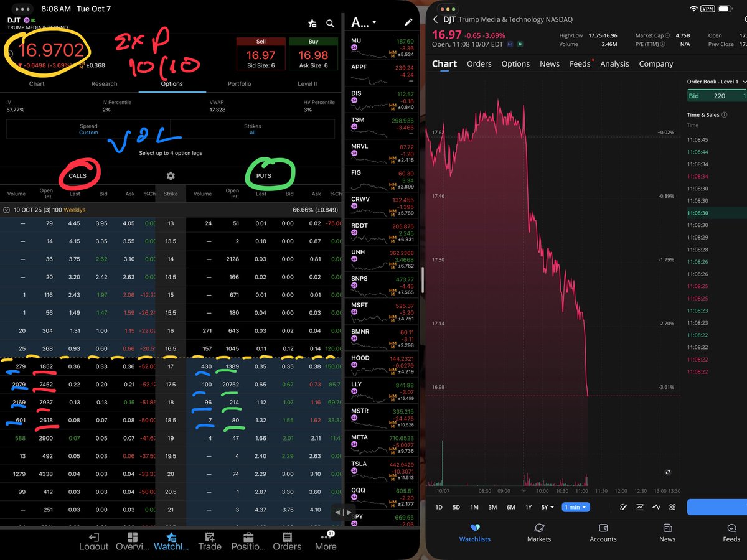747x560 pixels.
Task: Tap strike 17.5 in option chain
Action: tap(171, 385)
